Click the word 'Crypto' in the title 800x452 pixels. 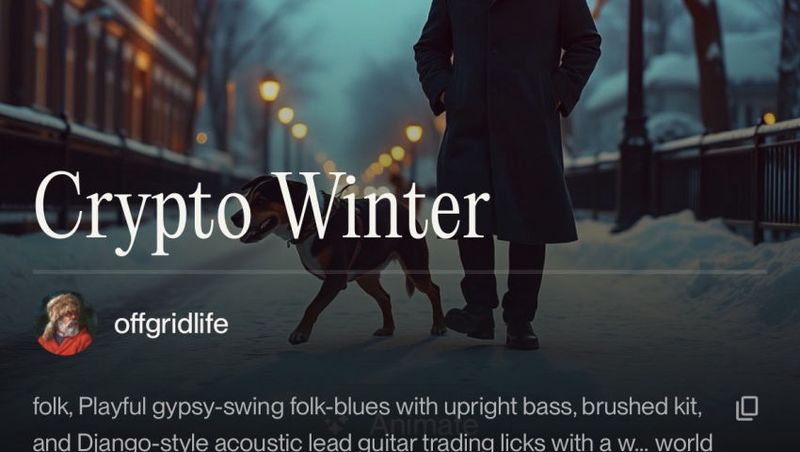point(143,213)
